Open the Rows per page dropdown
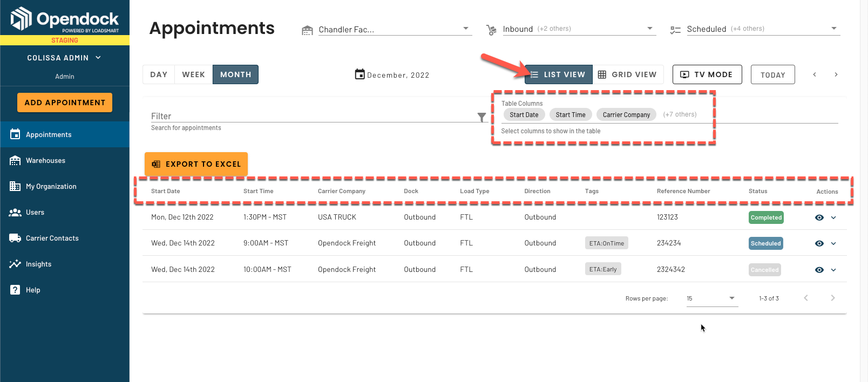The width and height of the screenshot is (868, 382). click(712, 298)
